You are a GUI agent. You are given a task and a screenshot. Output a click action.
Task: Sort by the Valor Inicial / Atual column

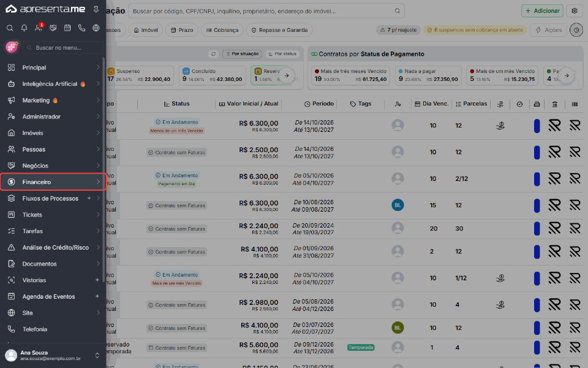click(249, 104)
